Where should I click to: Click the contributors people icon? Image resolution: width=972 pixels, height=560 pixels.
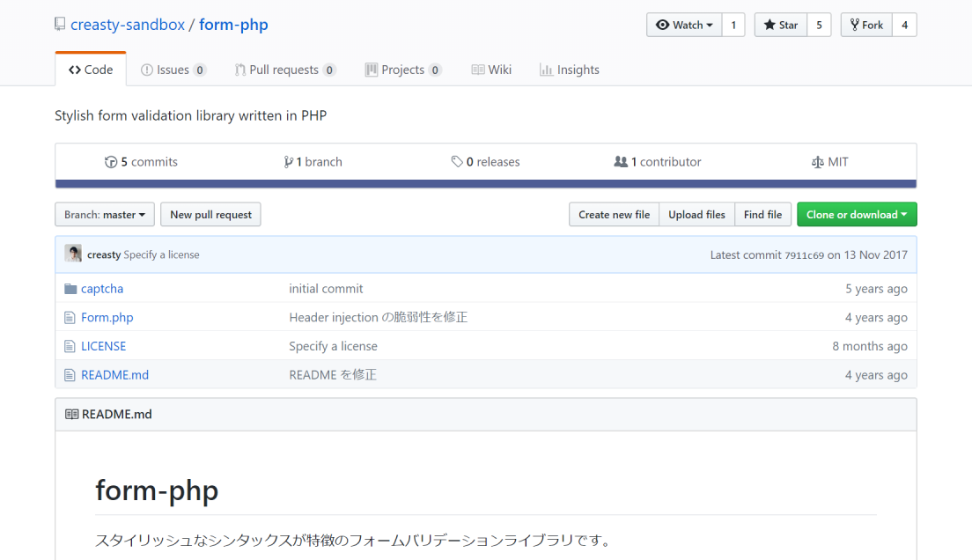pyautogui.click(x=621, y=162)
